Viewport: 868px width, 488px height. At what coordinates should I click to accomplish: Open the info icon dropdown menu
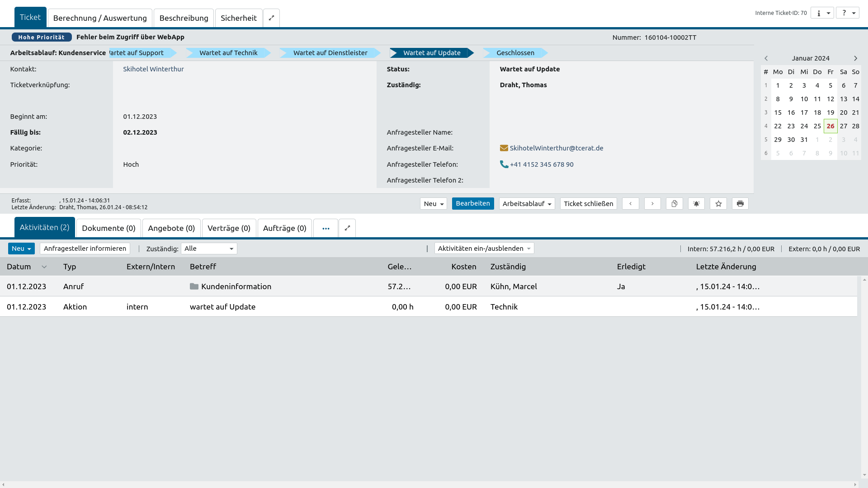[x=822, y=13]
